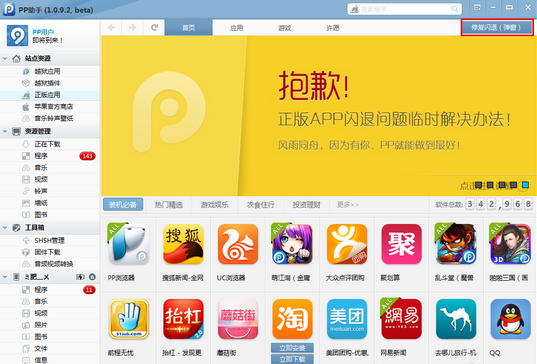The height and width of the screenshot is (364, 537).
Task: Open the 聚划算 app icon
Action: [401, 244]
